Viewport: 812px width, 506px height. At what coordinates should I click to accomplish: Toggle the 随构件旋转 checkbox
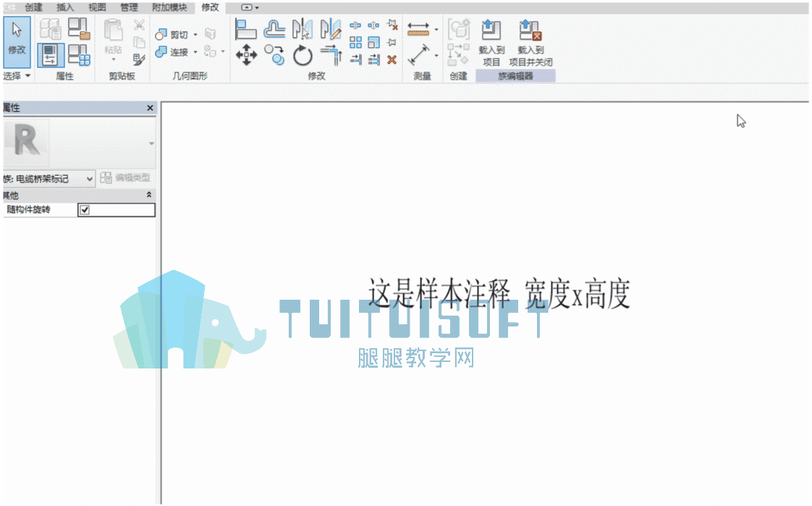click(x=85, y=210)
